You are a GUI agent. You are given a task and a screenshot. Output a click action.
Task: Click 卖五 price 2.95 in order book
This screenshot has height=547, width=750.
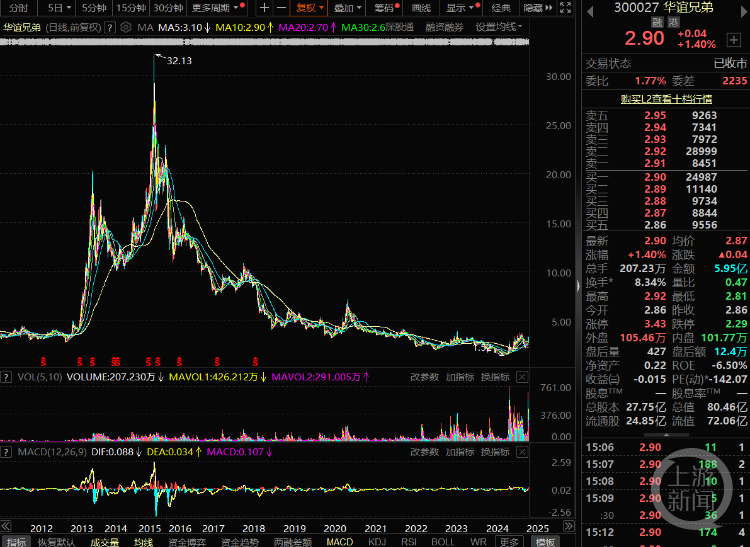(x=655, y=115)
